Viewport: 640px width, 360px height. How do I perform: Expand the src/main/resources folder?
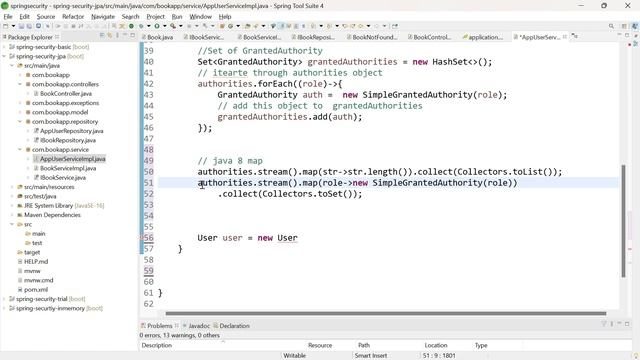[x=12, y=187]
